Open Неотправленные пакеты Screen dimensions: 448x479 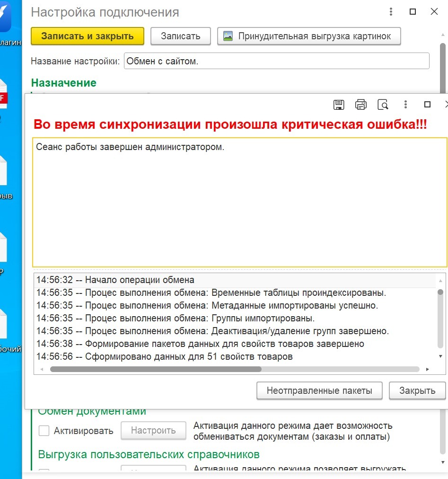click(x=319, y=391)
